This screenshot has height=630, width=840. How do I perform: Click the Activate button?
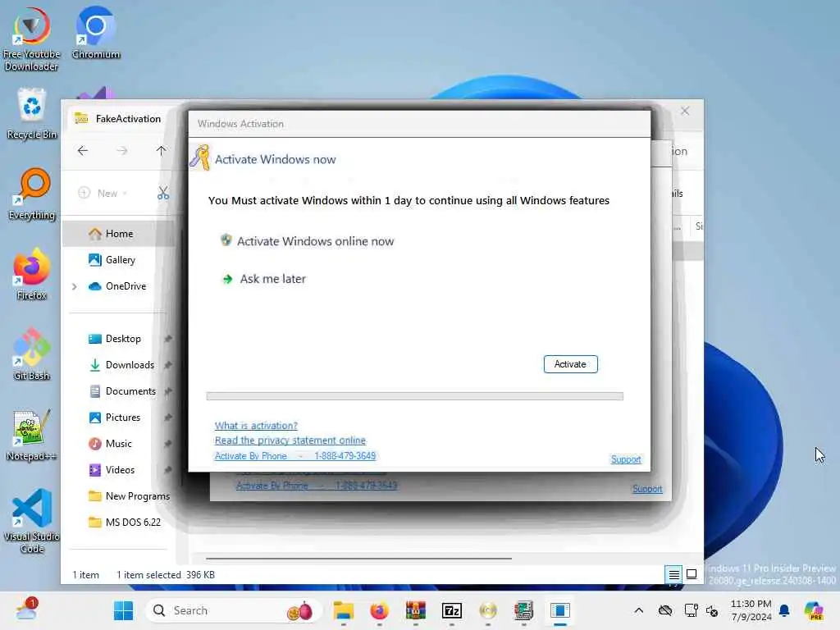571,364
